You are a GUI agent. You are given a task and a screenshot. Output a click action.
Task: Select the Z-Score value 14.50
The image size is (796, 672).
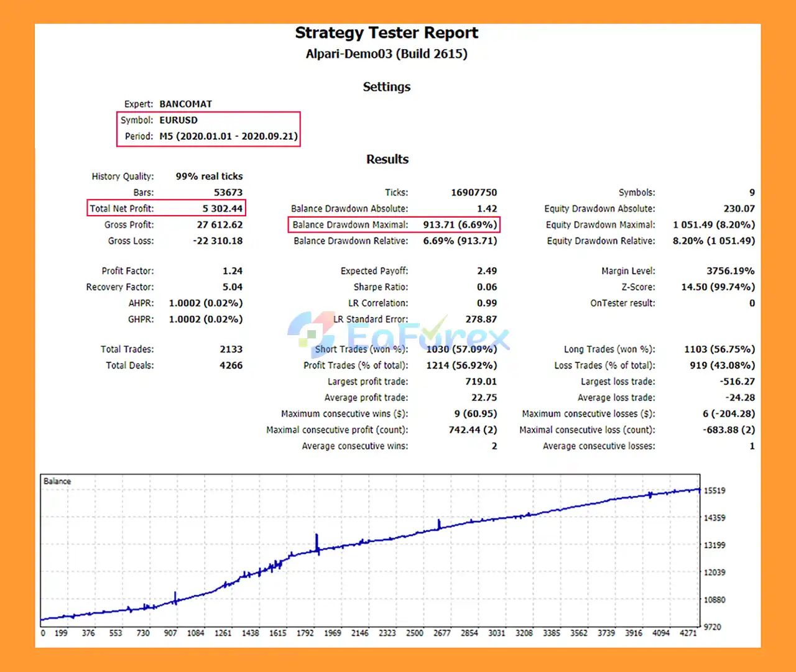click(718, 287)
